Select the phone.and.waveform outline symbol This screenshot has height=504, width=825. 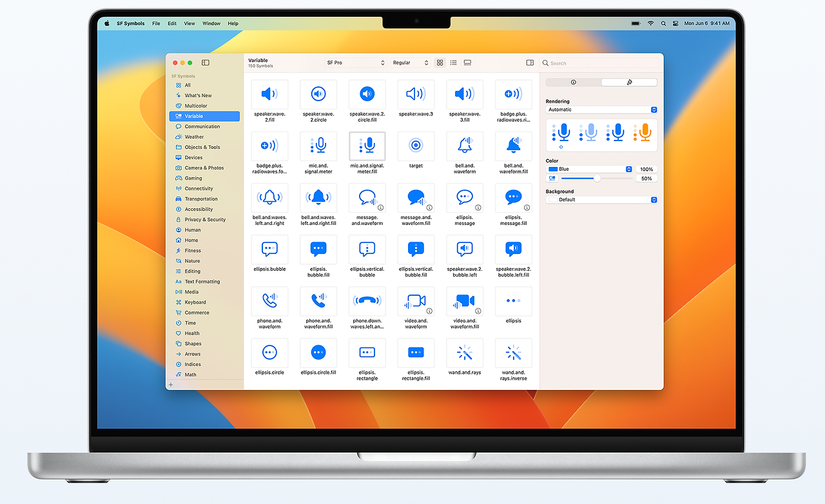[x=269, y=300]
